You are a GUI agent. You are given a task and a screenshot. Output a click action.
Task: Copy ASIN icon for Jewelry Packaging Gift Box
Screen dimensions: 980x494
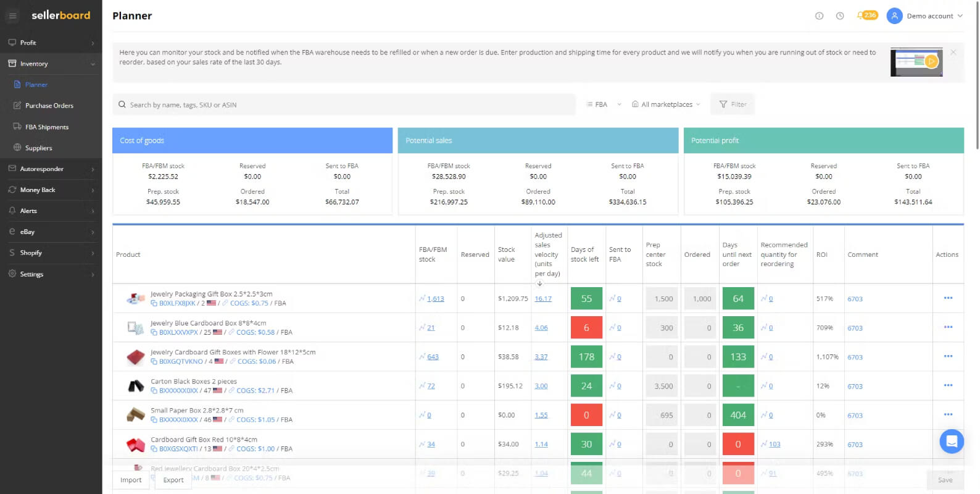click(154, 303)
